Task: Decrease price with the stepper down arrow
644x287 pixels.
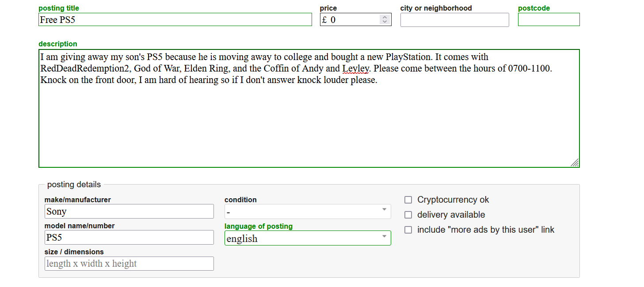Action: pos(385,22)
